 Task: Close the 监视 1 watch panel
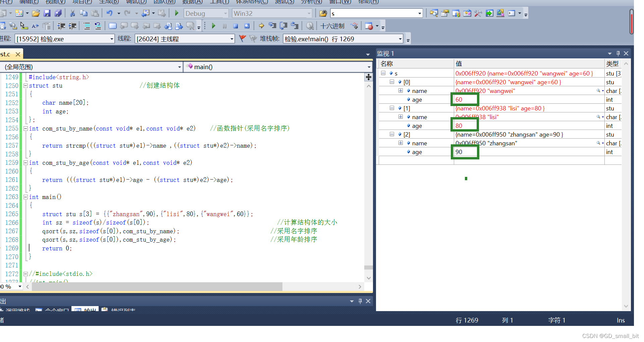tap(626, 53)
